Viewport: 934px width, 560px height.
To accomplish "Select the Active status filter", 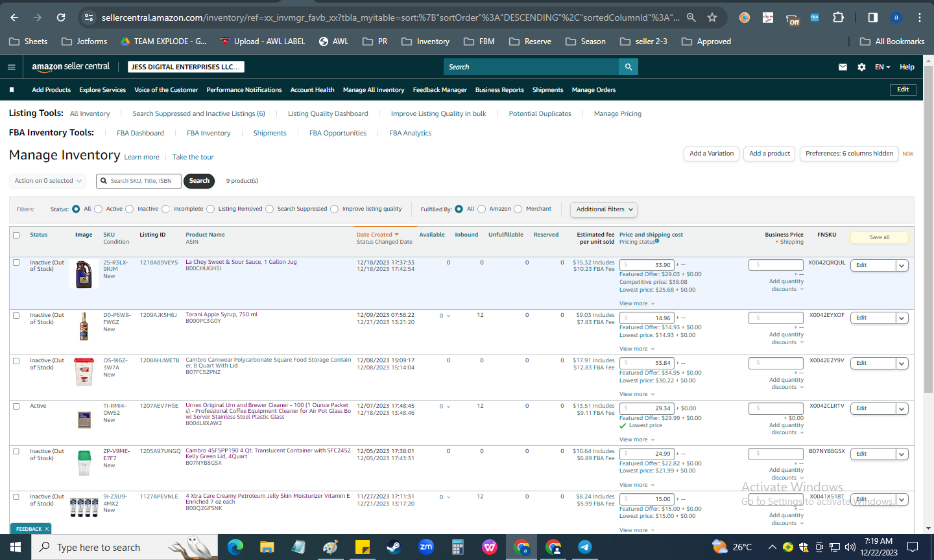I will click(x=99, y=209).
